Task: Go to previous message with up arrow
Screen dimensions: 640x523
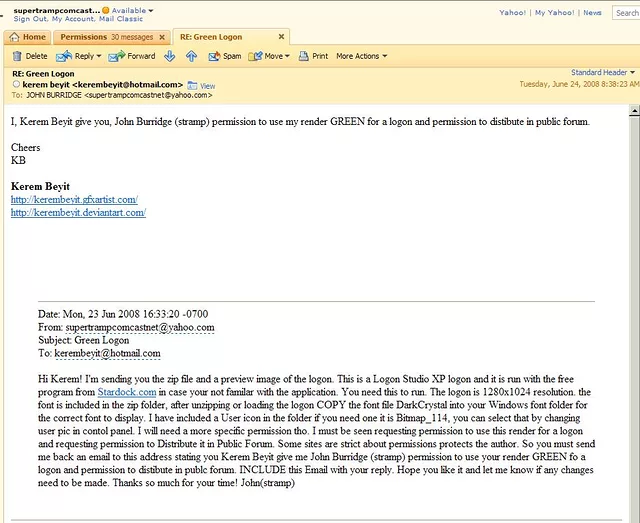Action: [x=191, y=56]
